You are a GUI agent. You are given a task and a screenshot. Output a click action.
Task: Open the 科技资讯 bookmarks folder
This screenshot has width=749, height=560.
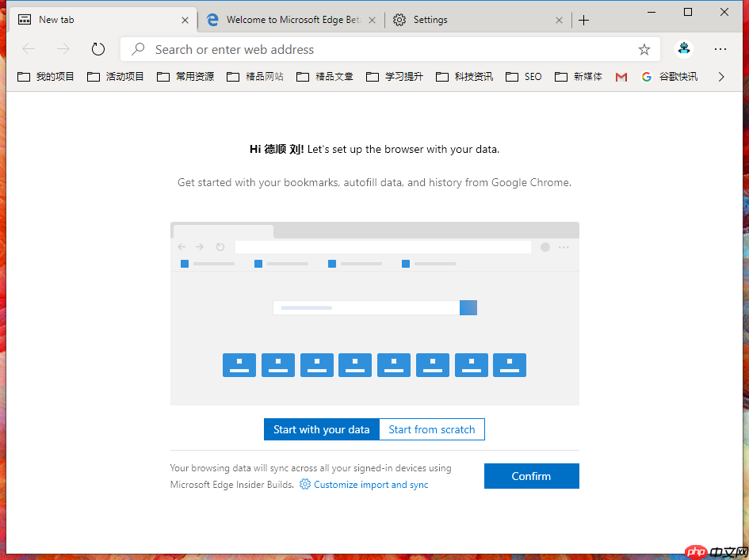click(468, 76)
